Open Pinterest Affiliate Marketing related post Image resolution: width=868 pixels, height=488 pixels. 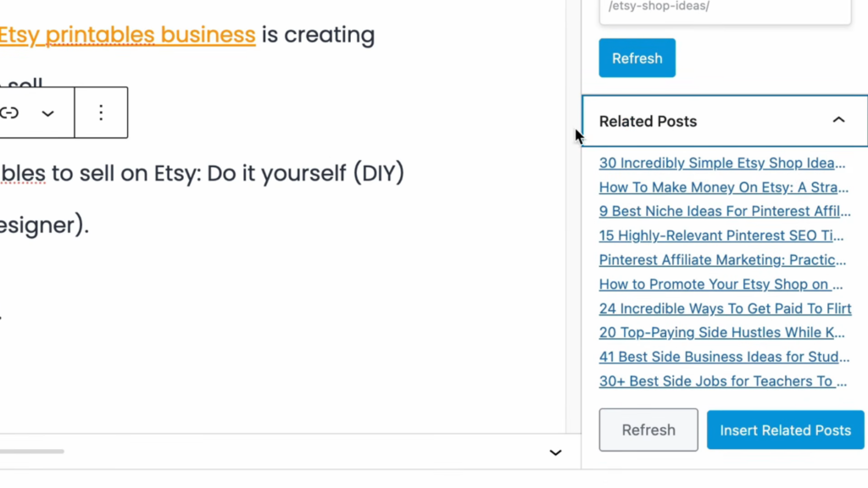pyautogui.click(x=722, y=259)
